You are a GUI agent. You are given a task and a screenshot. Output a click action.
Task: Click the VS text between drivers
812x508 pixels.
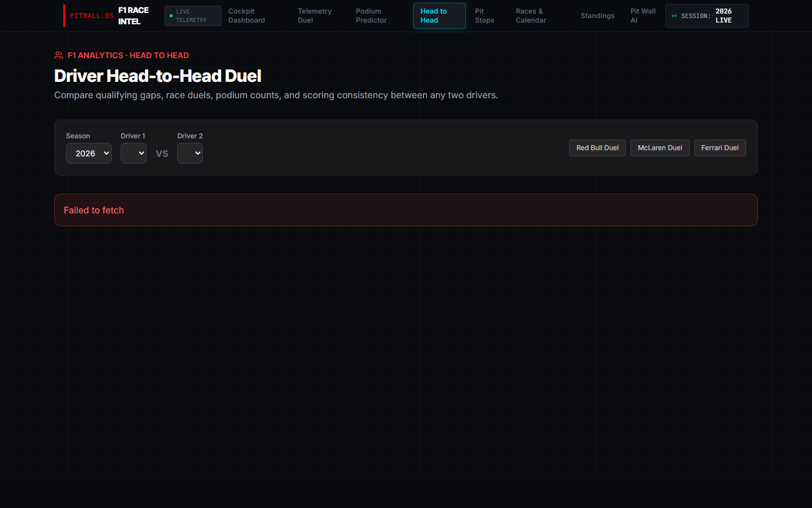click(162, 154)
